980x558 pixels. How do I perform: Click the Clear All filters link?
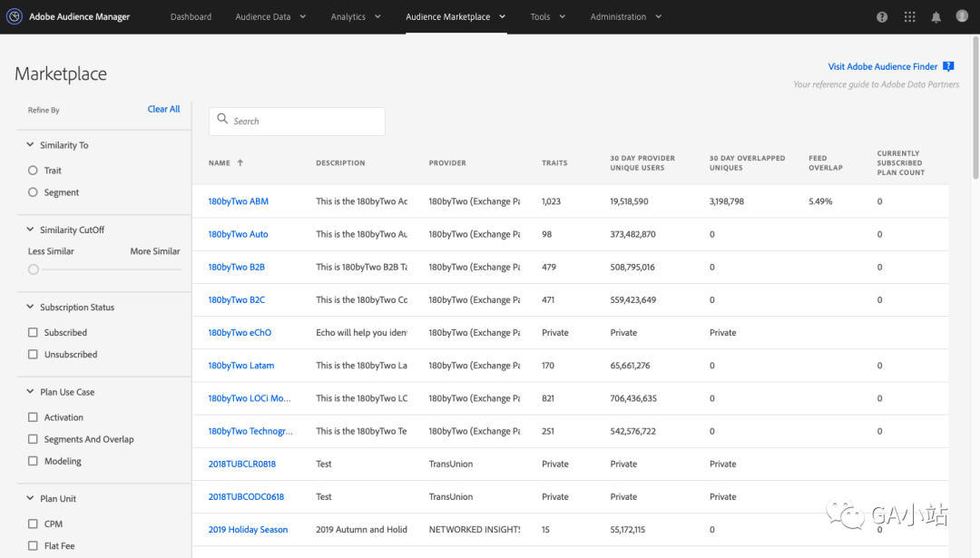pyautogui.click(x=163, y=109)
